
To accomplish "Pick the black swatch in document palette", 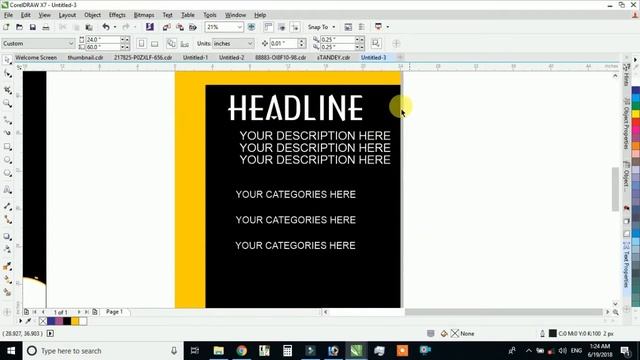I will (67, 321).
